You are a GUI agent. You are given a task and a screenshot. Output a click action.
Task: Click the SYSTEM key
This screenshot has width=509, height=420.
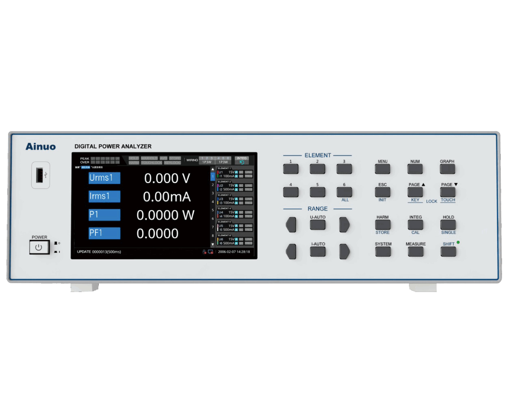(x=383, y=252)
